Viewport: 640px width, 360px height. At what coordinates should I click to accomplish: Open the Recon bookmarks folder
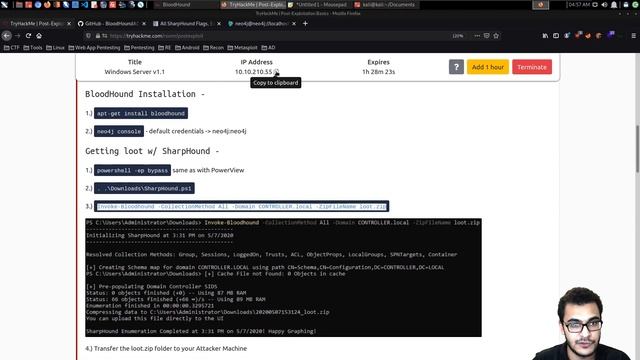213,48
